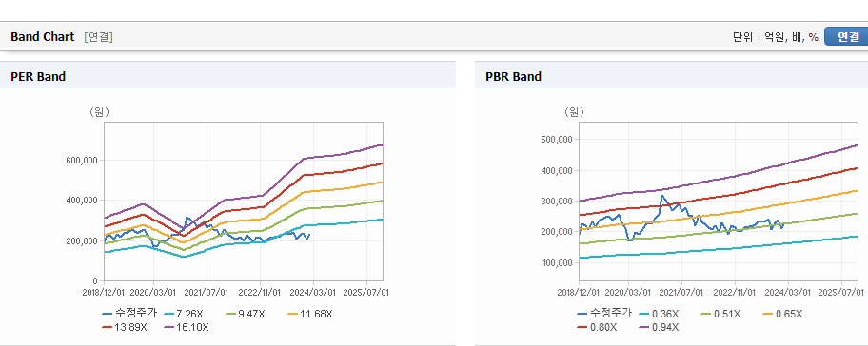Viewport: 868px width, 346px height.
Task: Click 2021/07/01 on PER chart x-axis
Action: (x=207, y=293)
